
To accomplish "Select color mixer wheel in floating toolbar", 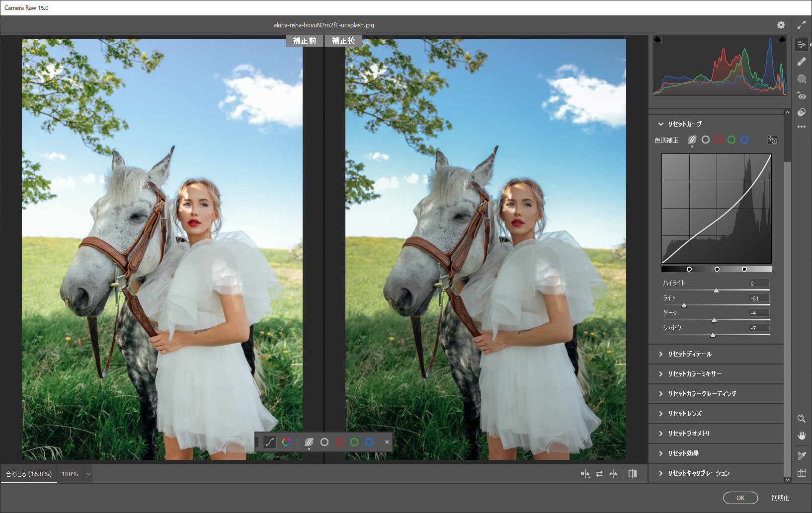I will (286, 442).
